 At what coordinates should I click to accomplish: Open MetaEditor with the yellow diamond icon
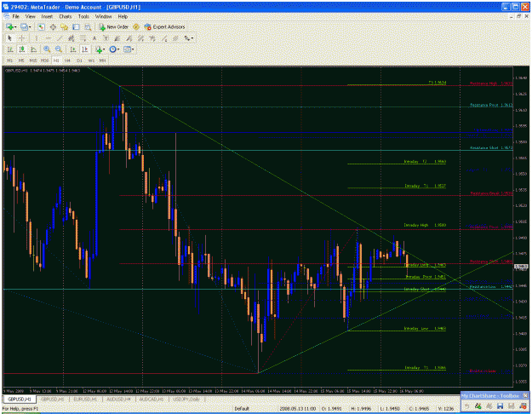click(136, 26)
